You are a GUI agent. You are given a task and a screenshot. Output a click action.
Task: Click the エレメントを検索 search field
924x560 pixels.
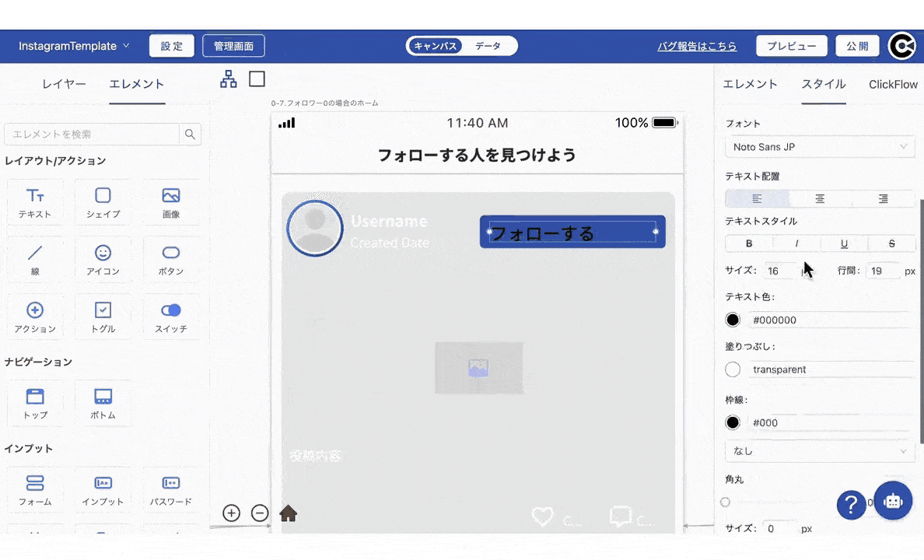93,135
